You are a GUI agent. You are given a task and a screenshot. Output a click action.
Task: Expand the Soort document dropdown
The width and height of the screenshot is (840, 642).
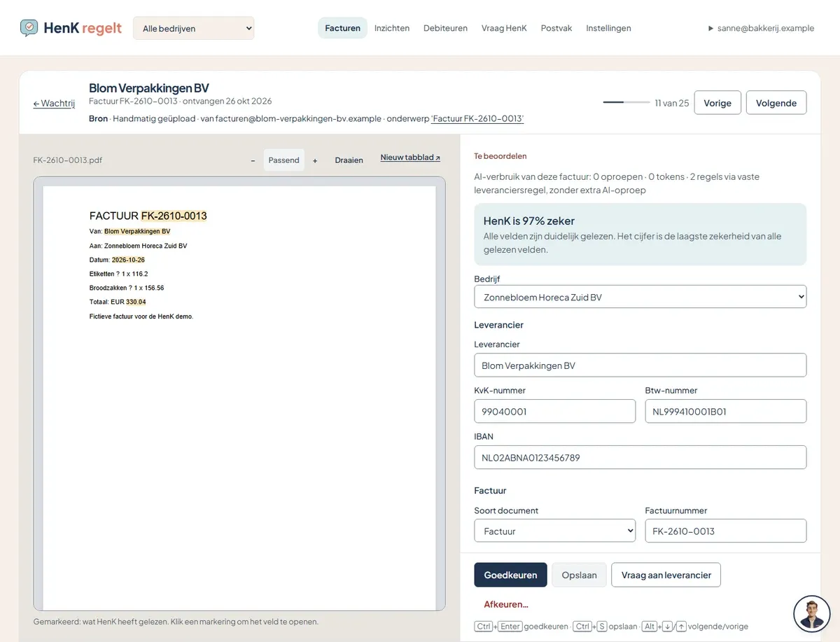(x=554, y=531)
